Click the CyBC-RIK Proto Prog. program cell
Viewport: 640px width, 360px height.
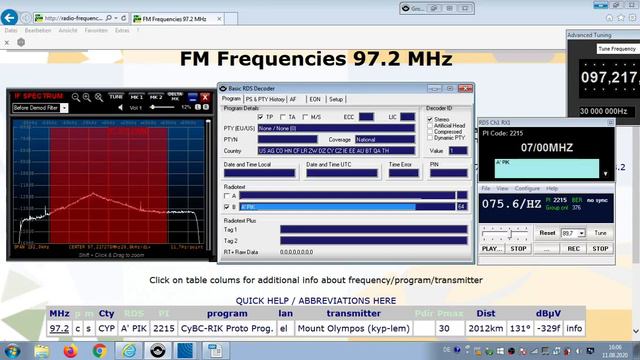tap(227, 328)
